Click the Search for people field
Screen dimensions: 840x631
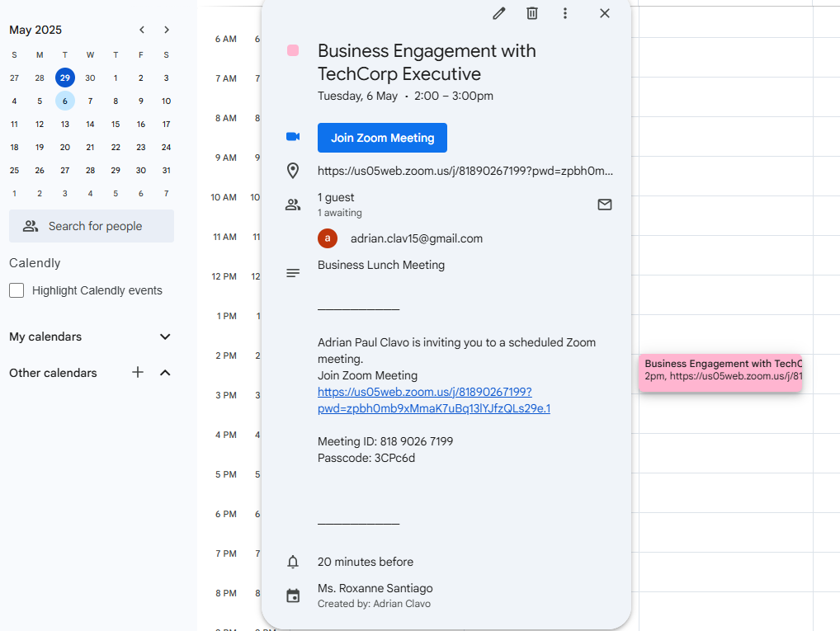[92, 226]
